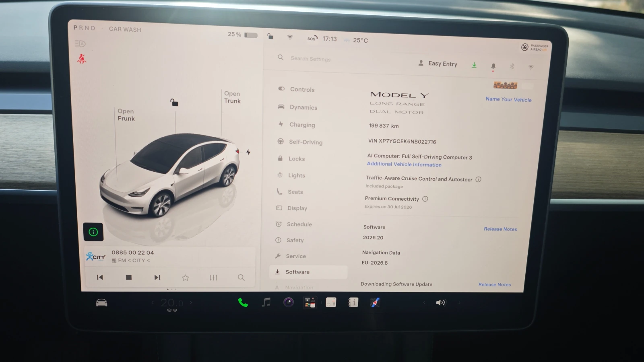The image size is (644, 362).
Task: Open the Safety settings menu
Action: pyautogui.click(x=289, y=240)
